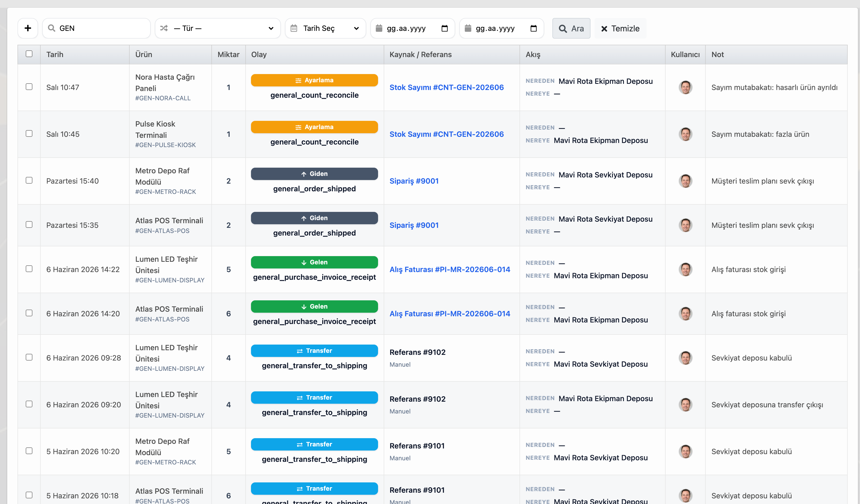The width and height of the screenshot is (860, 504).
Task: Click the Gelen badge in the 6 Haziran 14:22 row
Action: [x=314, y=262]
